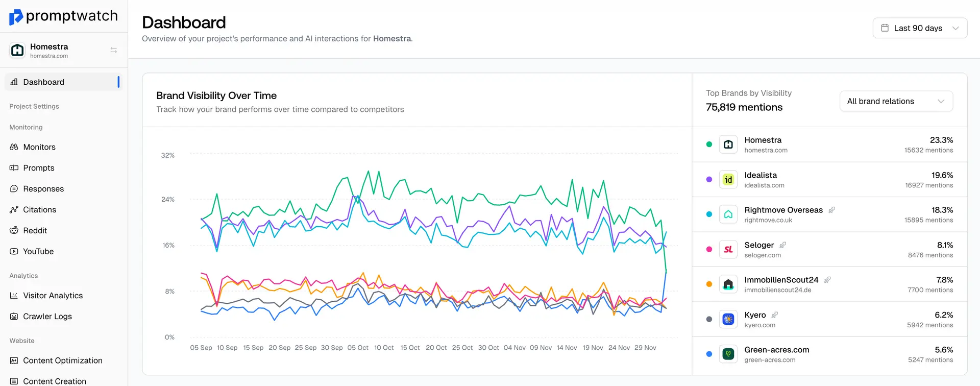Click the Citations graph icon

[x=14, y=209]
